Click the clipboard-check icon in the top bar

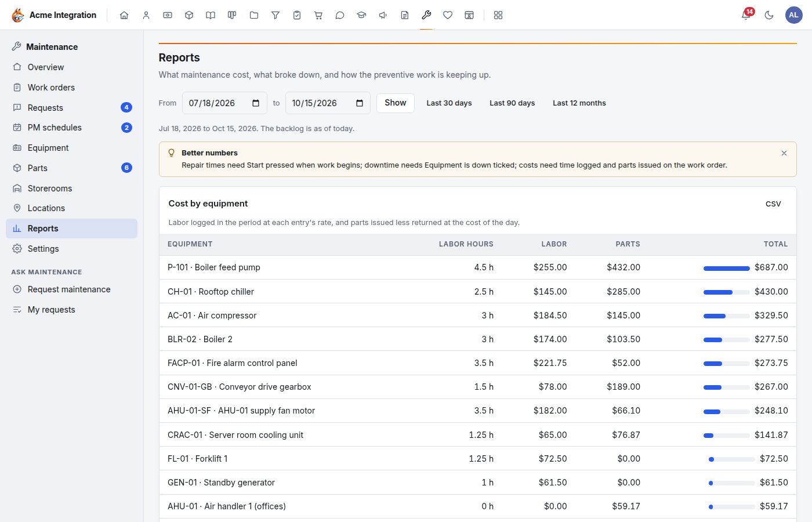tap(297, 15)
